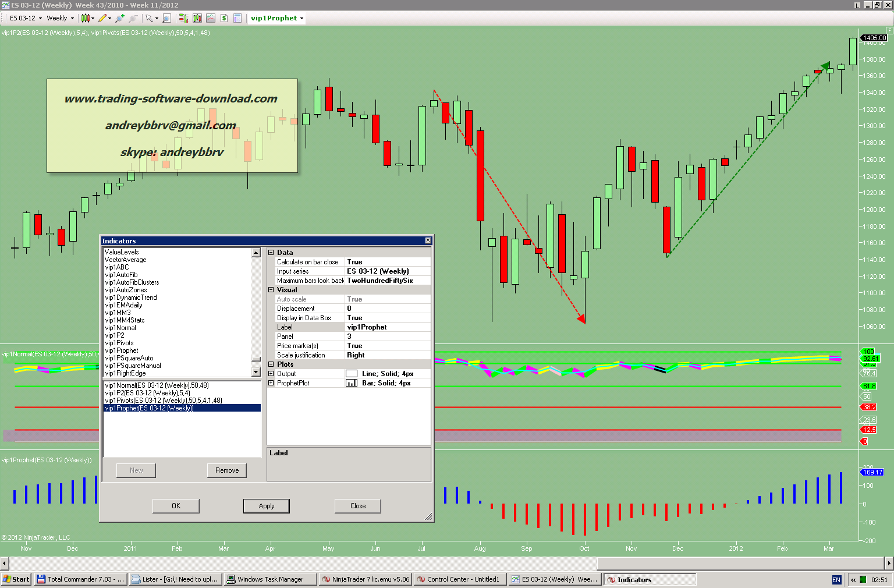Select vip1AutoFib in the indicator list
Image resolution: width=894 pixels, height=588 pixels.
121,275
